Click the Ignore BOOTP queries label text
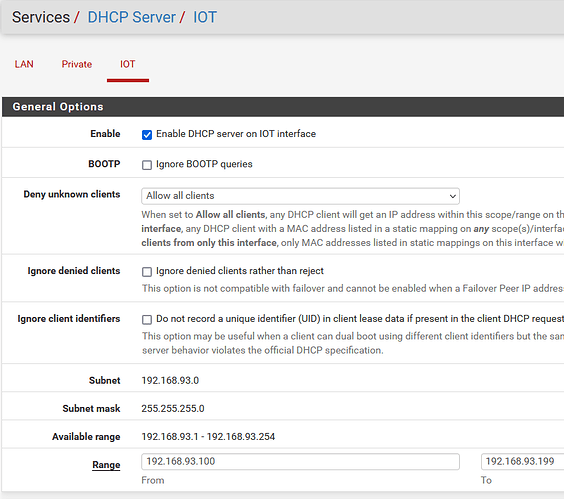The height and width of the screenshot is (499, 564). click(x=204, y=164)
